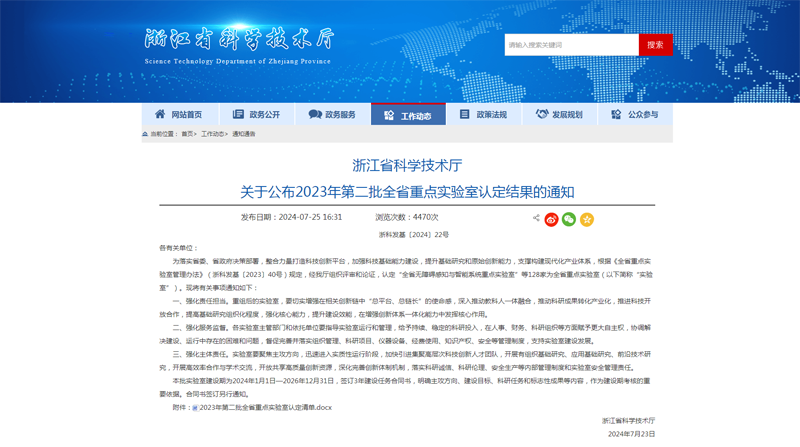800x447 pixels.
Task: Click the chat bubble icon for 政务服务
Action: (314, 115)
